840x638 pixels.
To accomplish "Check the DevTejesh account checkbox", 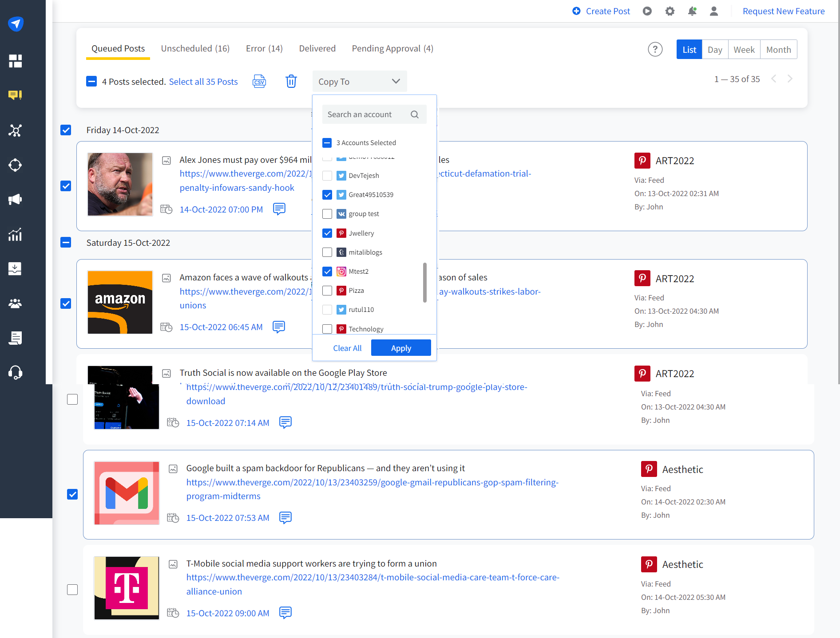I will tap(327, 176).
